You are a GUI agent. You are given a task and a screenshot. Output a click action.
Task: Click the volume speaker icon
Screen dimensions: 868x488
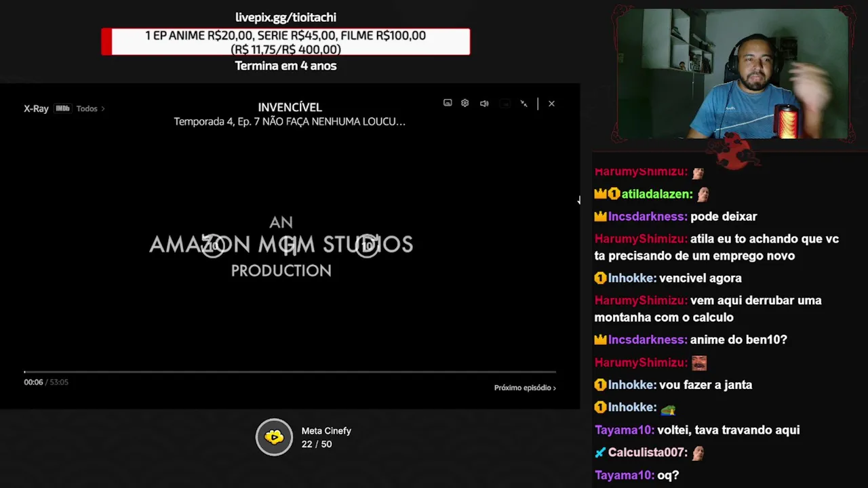tap(484, 104)
